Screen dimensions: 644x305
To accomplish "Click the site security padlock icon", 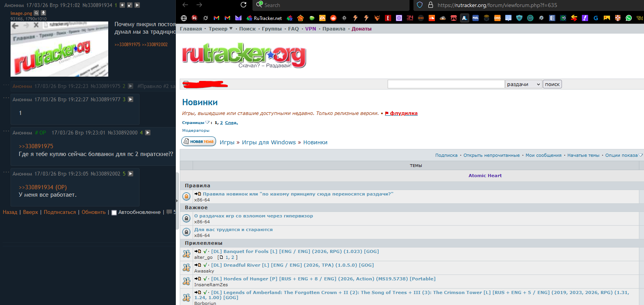I will point(431,5).
